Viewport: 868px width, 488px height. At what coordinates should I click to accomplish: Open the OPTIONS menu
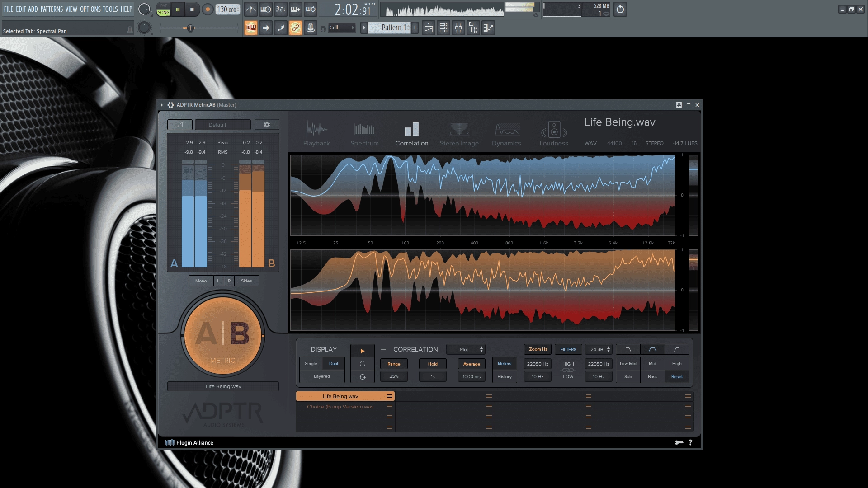(90, 9)
